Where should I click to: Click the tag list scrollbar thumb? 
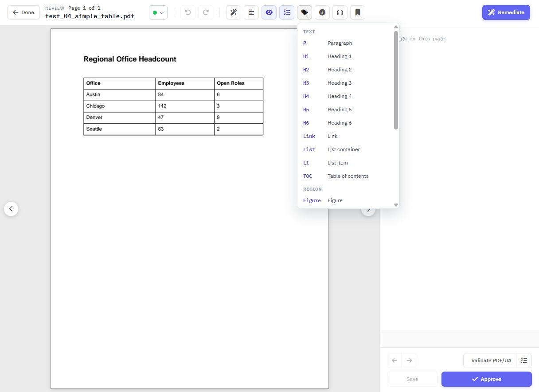(x=396, y=80)
